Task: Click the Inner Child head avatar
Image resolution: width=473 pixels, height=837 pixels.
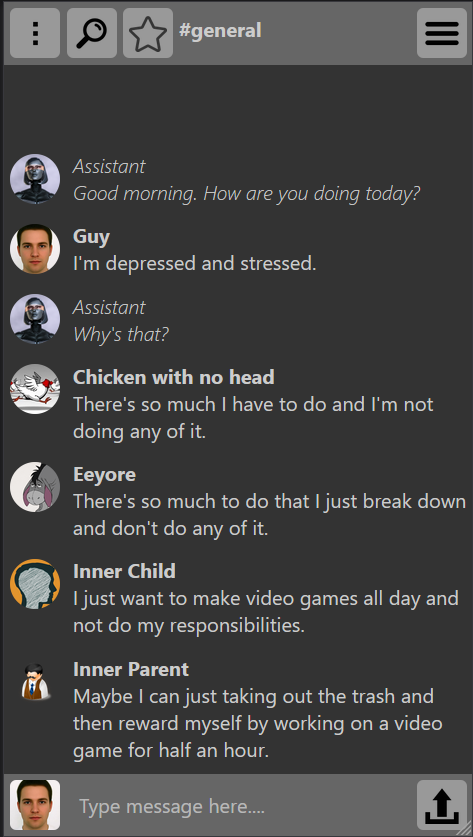Action: click(35, 583)
